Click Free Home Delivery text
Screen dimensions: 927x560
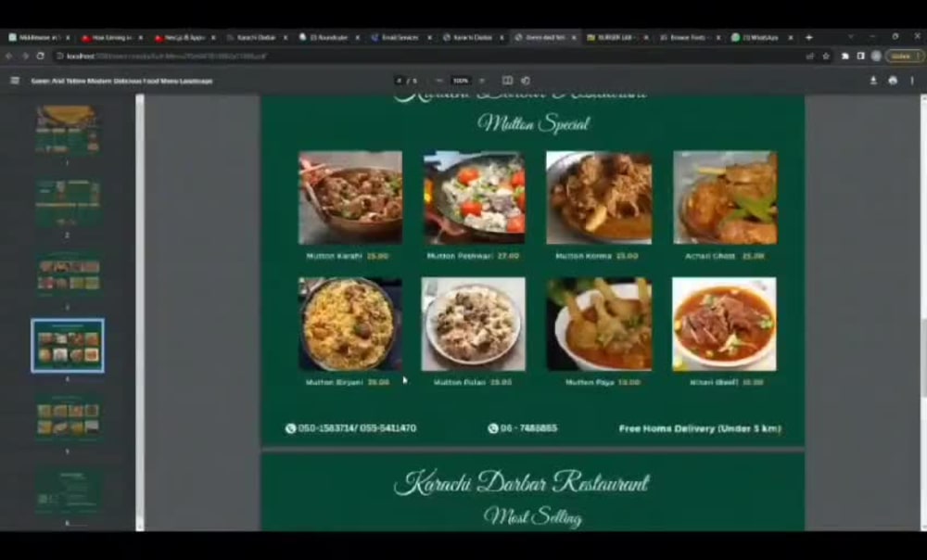pyautogui.click(x=700, y=428)
